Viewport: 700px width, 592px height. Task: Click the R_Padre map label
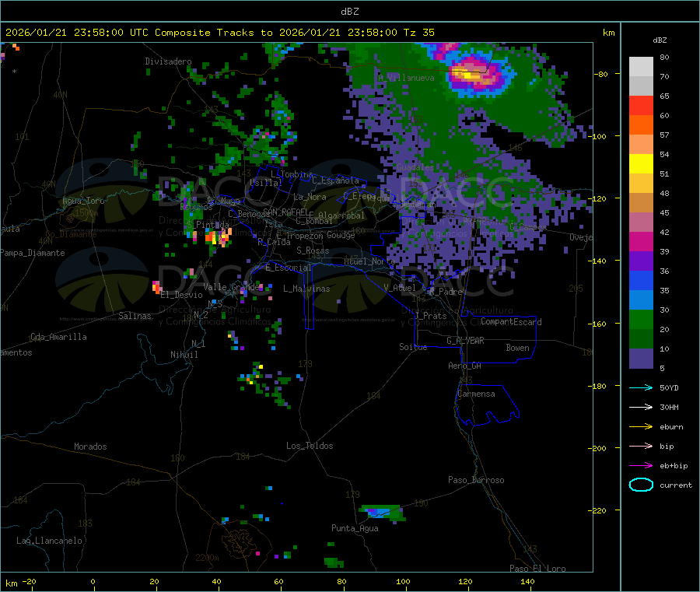(x=446, y=292)
